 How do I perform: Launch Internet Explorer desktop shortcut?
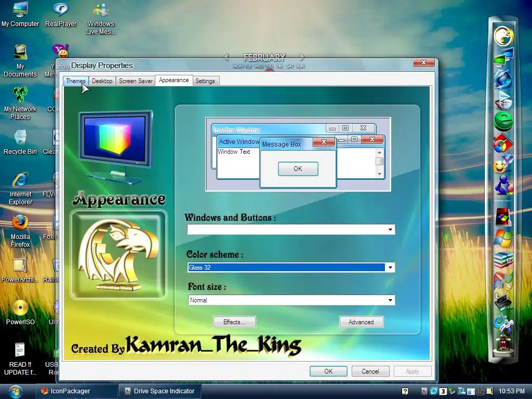pos(20,189)
